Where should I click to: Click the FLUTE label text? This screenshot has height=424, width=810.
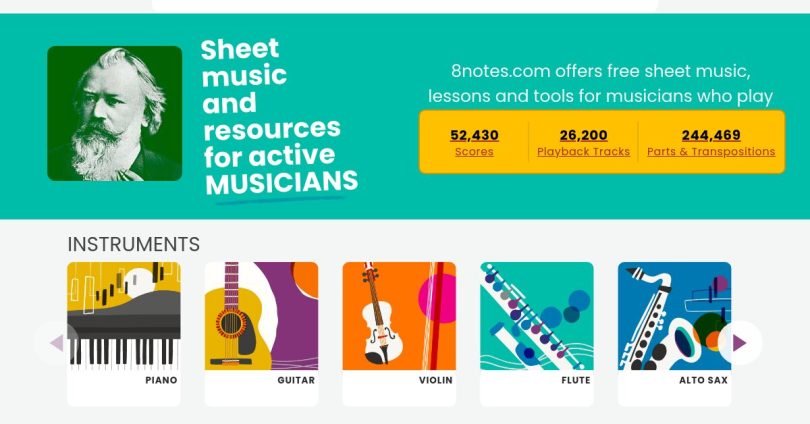click(x=576, y=380)
